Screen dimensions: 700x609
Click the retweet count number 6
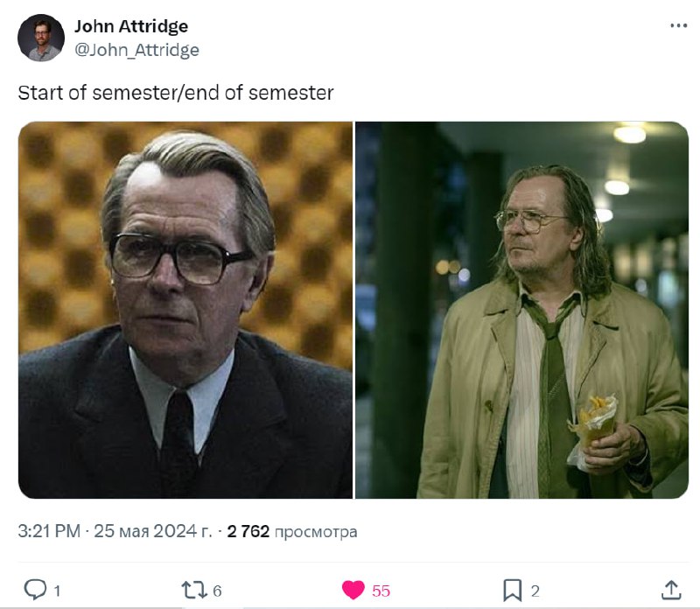[x=217, y=591]
